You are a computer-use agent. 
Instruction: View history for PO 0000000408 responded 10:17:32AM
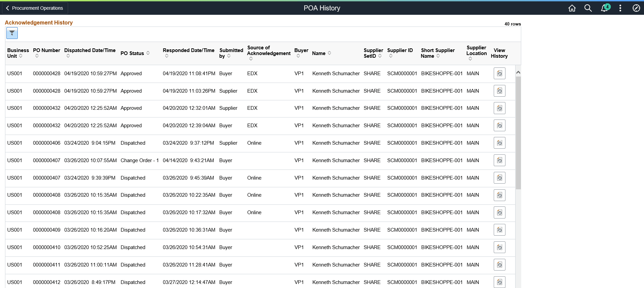[x=499, y=212]
